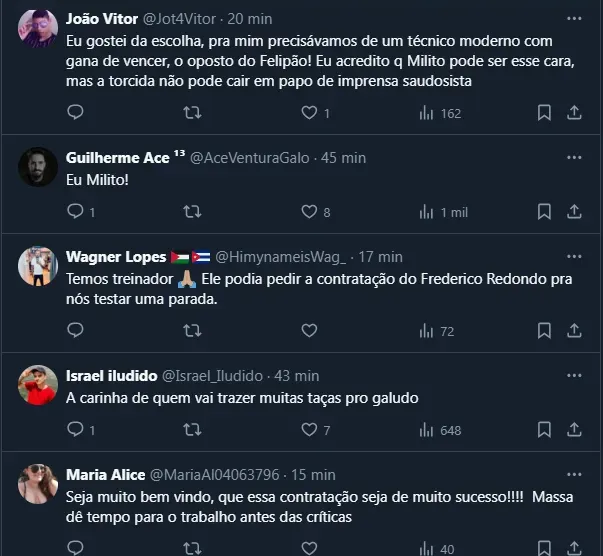Open Wagner Lopes' tweet timestamp "17 min"

(x=380, y=257)
